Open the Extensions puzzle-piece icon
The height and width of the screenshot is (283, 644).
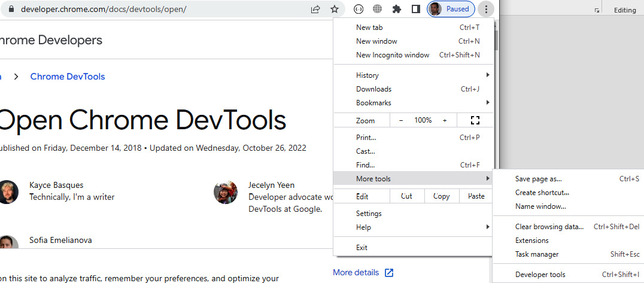(x=397, y=9)
